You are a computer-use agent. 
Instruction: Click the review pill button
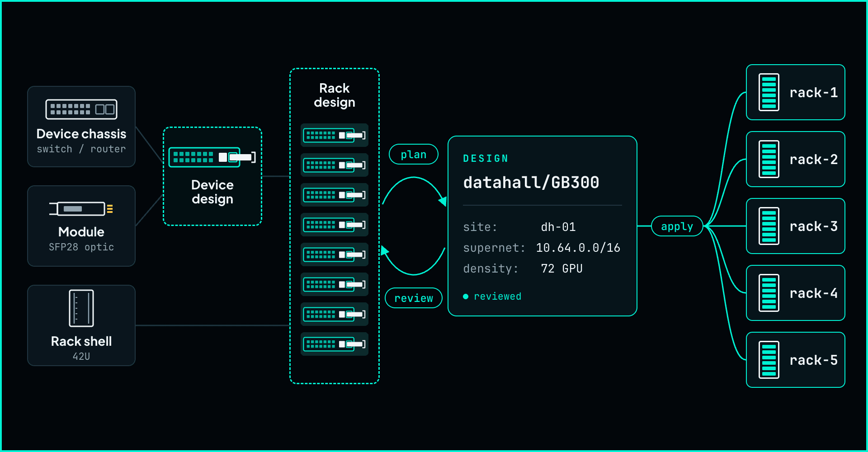point(414,298)
